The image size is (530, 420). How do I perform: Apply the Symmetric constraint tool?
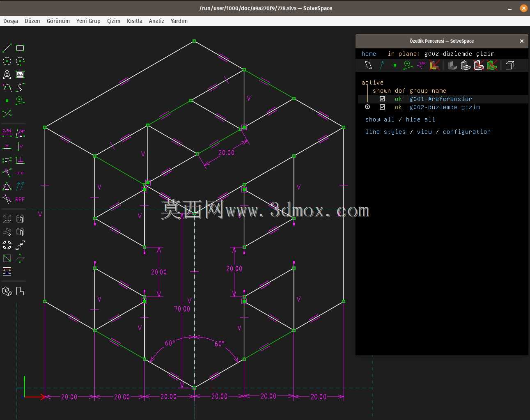pos(20,173)
